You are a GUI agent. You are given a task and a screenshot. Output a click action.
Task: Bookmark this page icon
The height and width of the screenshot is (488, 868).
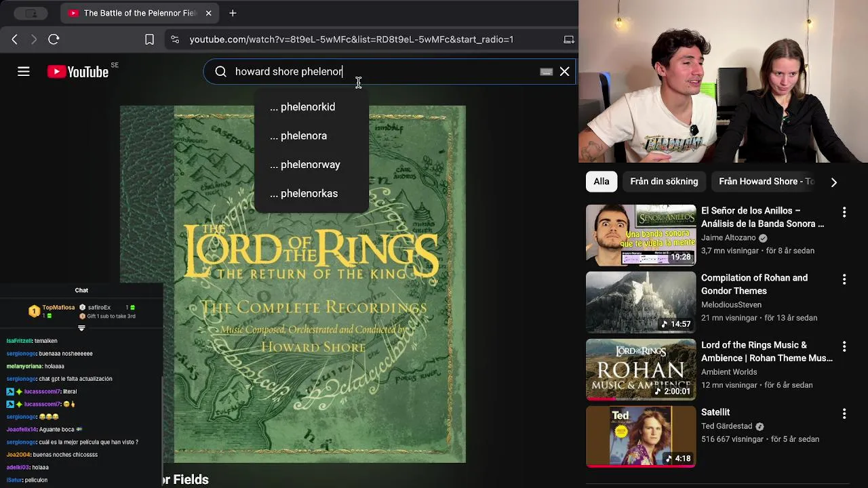[x=149, y=39]
